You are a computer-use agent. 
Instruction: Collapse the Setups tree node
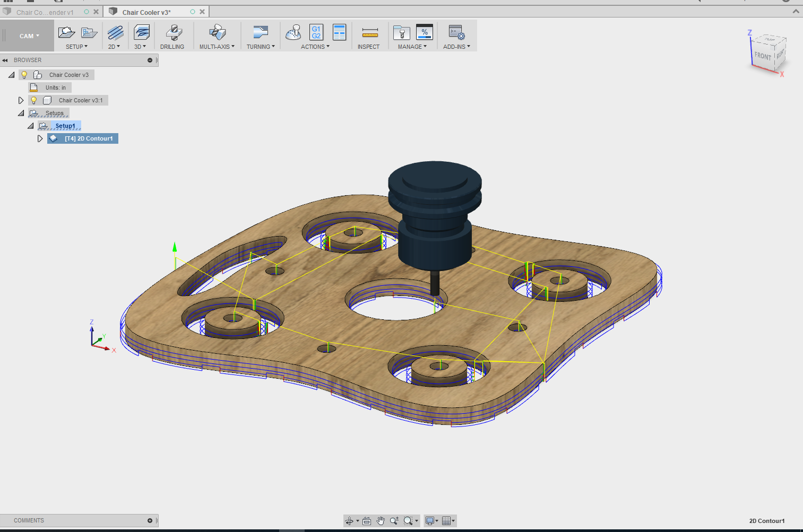click(x=21, y=113)
